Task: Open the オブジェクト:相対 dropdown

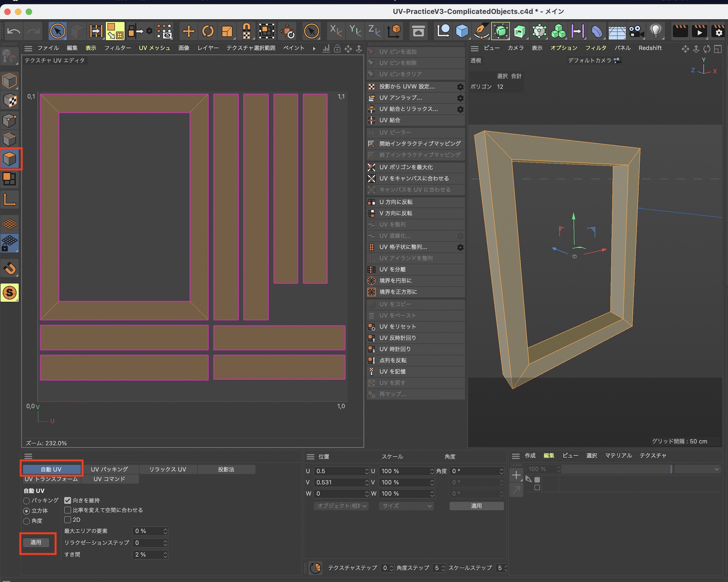Action: (x=341, y=506)
